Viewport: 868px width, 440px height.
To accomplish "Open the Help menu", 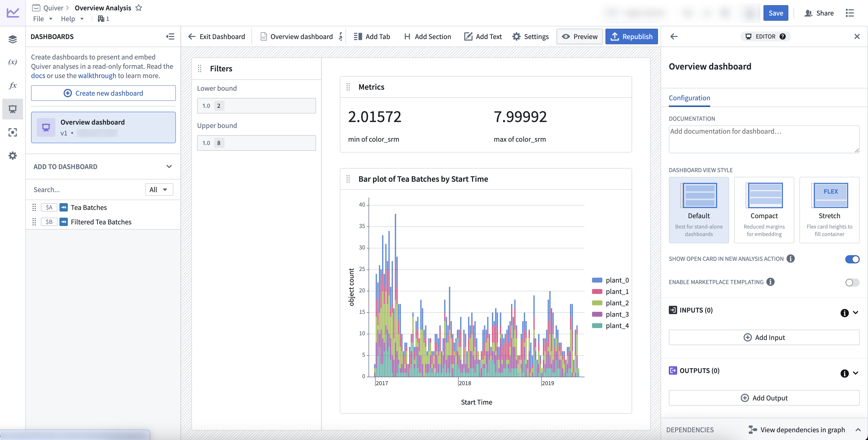I will tap(72, 19).
